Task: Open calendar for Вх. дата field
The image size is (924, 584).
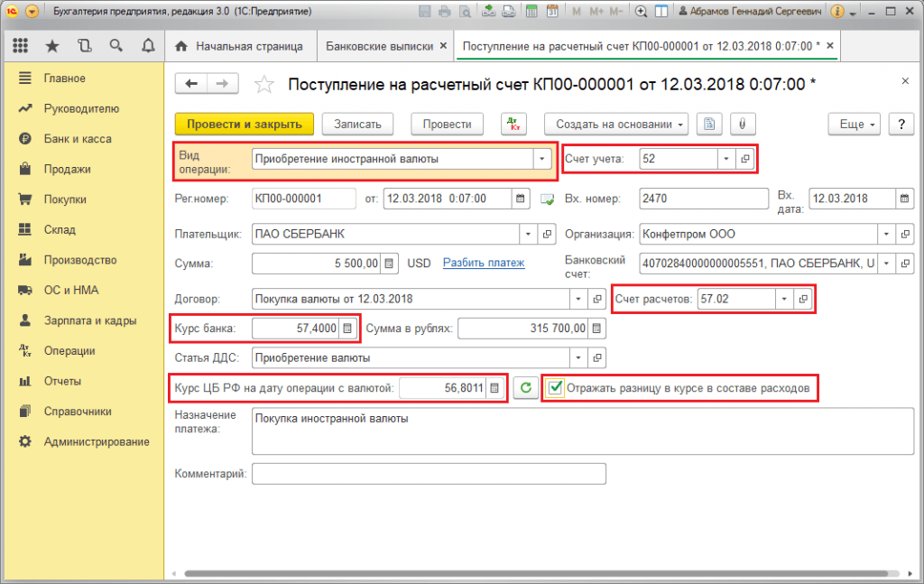Action: point(904,199)
